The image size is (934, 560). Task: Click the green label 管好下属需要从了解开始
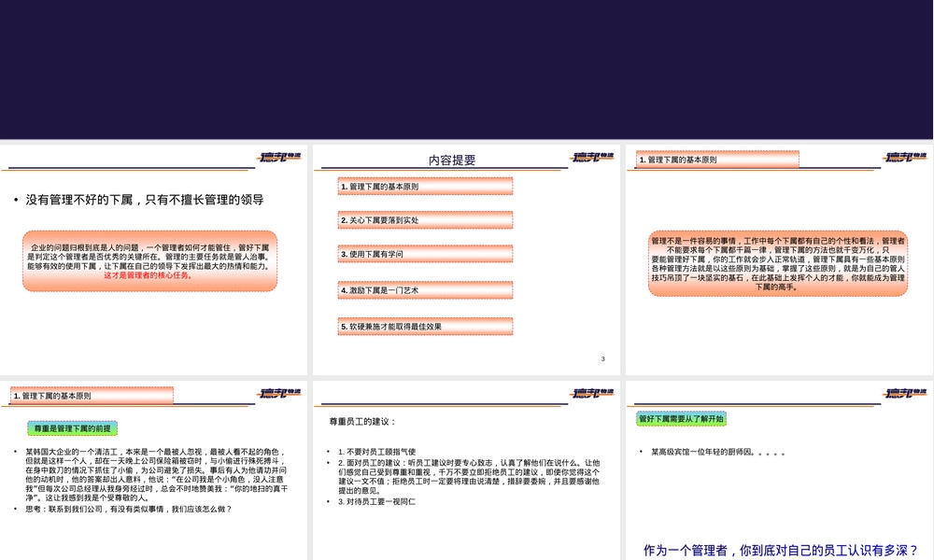pos(681,419)
